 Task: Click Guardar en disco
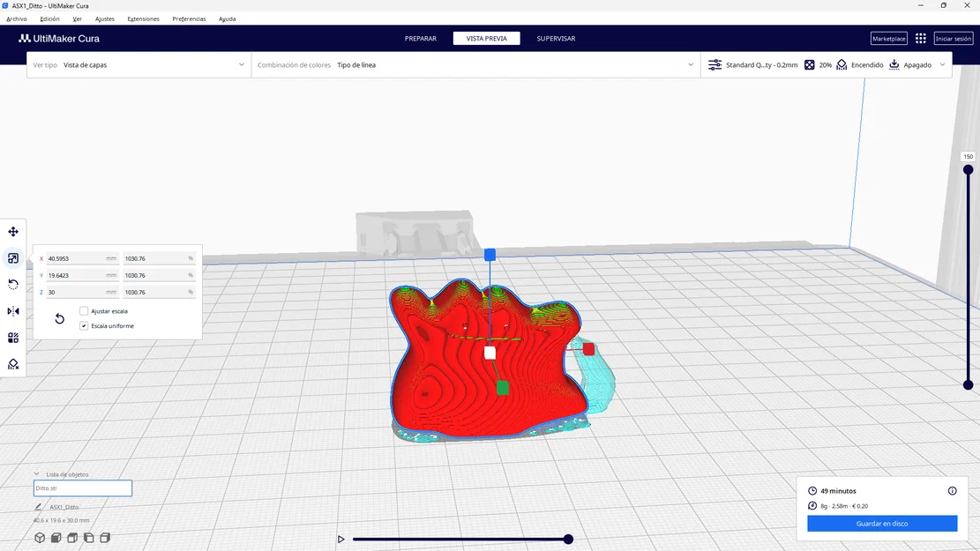pos(882,523)
